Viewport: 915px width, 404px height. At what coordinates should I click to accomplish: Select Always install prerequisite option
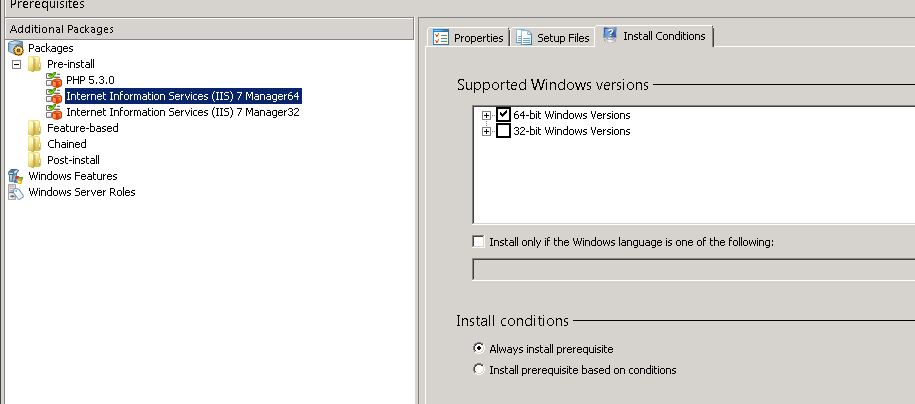point(478,349)
